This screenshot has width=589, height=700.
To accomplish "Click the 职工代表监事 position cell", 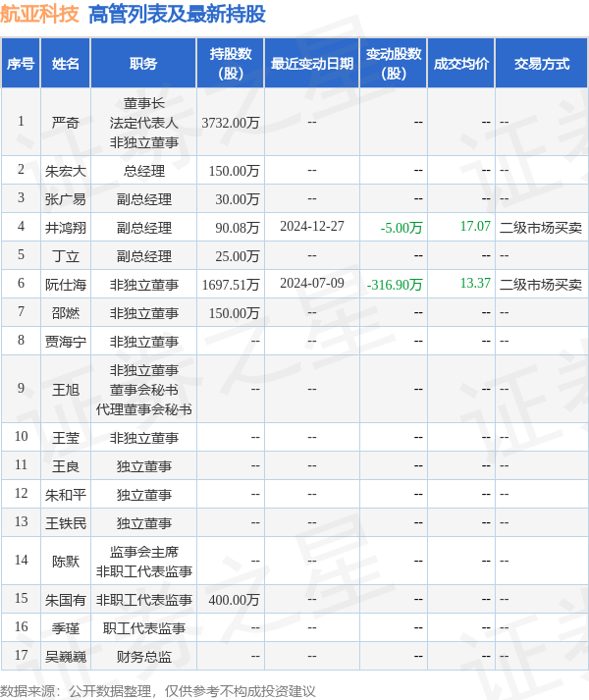I will (143, 629).
